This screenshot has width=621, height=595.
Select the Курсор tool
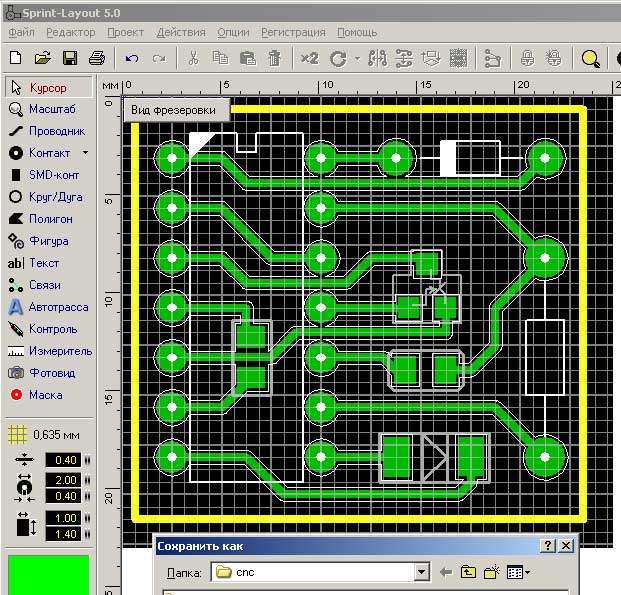tap(49, 88)
